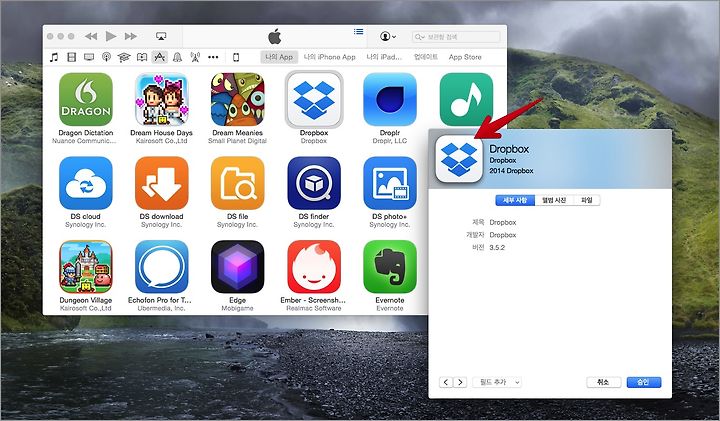Click the Small Planet Digital developer text
Image resolution: width=720 pixels, height=421 pixels.
tap(237, 141)
